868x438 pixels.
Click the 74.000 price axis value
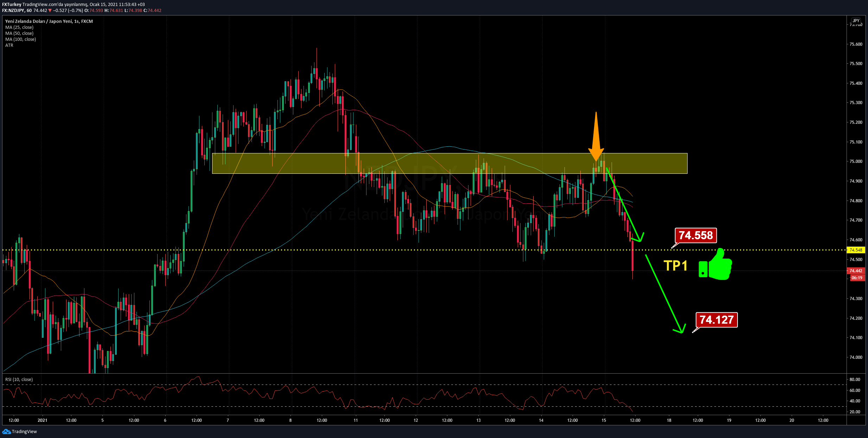[x=856, y=357]
